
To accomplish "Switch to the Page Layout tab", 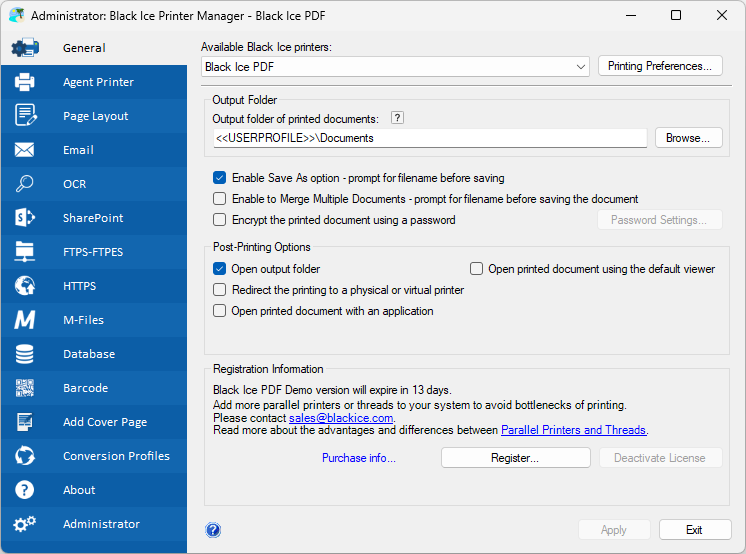I will click(x=95, y=116).
